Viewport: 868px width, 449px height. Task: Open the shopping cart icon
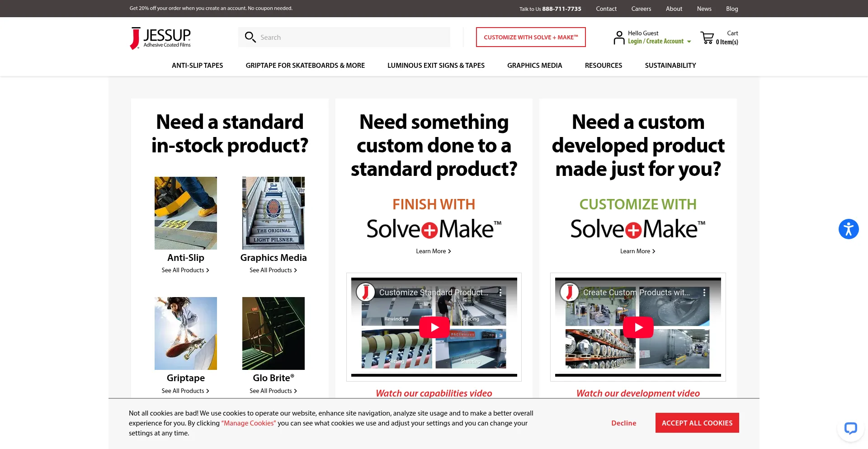click(707, 38)
